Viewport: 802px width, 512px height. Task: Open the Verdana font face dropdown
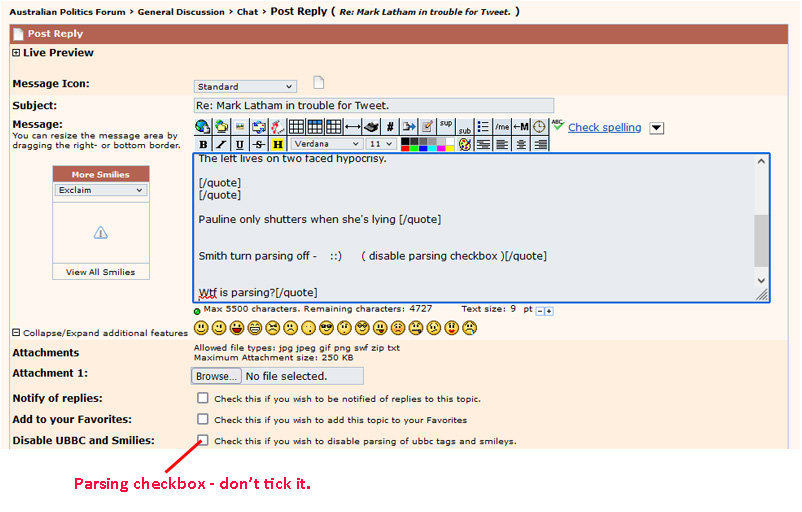pyautogui.click(x=327, y=144)
